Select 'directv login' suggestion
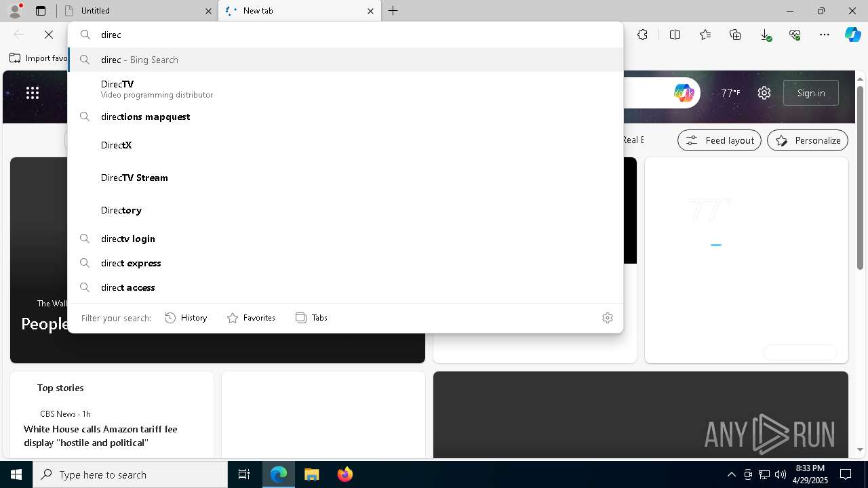This screenshot has width=868, height=488. click(346, 239)
